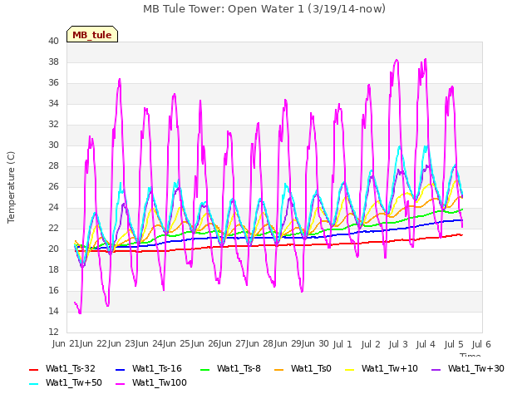Click the Jun 27 x-axis date label
532x399 pixels.
pyautogui.click(x=232, y=344)
